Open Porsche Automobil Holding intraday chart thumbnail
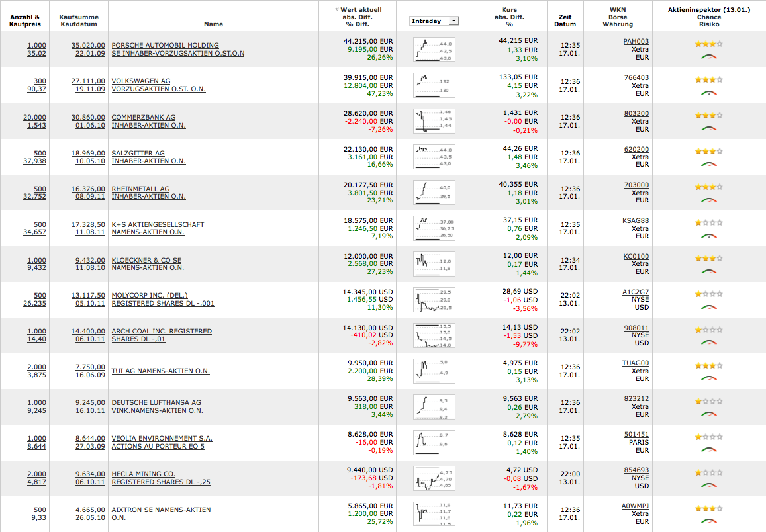The height and width of the screenshot is (532, 766). click(434, 49)
